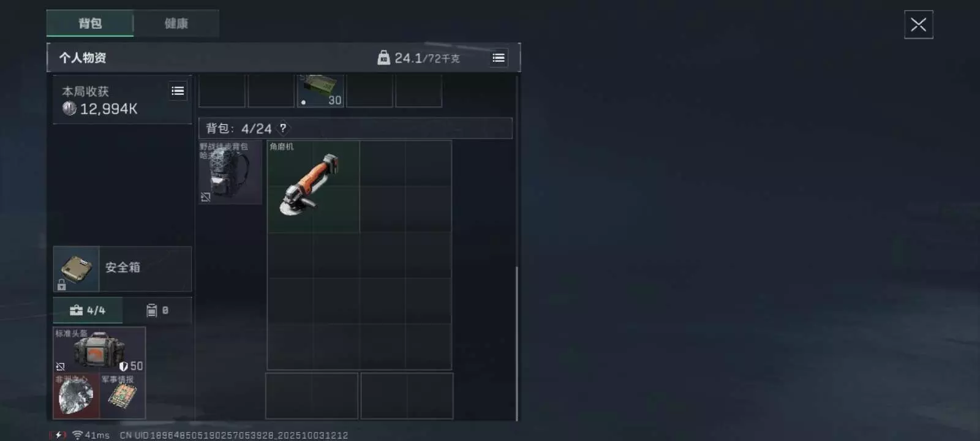
Task: Open the field hiking backpack slot
Action: [x=230, y=172]
